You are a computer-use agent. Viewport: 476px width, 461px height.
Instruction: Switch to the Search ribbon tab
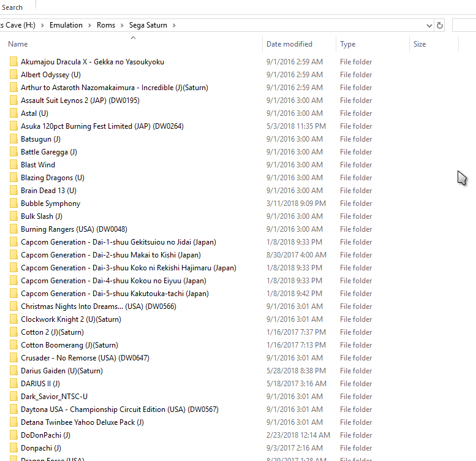12,7
